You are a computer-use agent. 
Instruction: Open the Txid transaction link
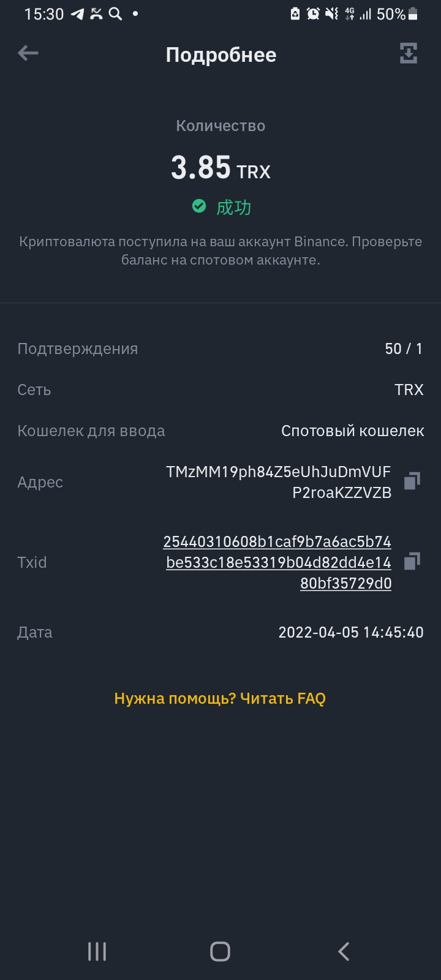pyautogui.click(x=277, y=562)
